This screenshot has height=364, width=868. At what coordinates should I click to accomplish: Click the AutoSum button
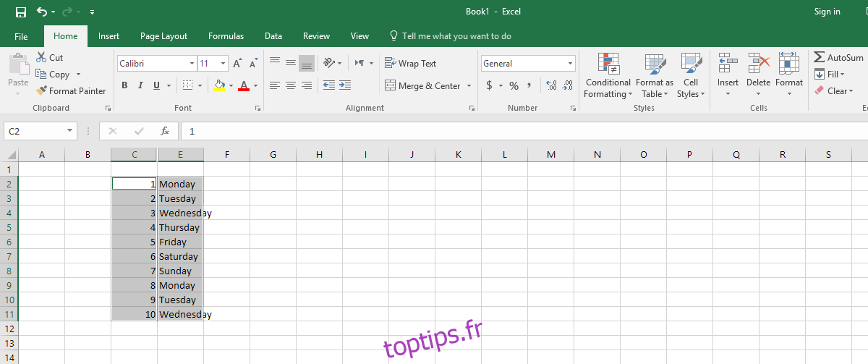click(838, 58)
